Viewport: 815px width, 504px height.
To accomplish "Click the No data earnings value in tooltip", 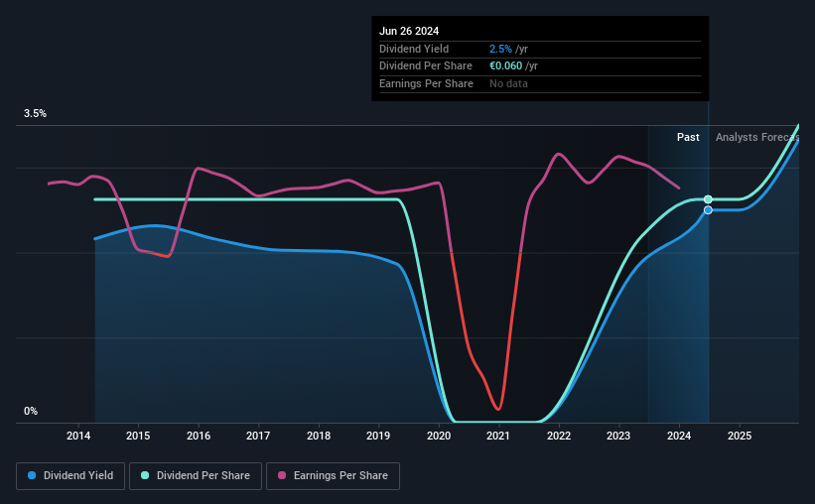I will [508, 83].
